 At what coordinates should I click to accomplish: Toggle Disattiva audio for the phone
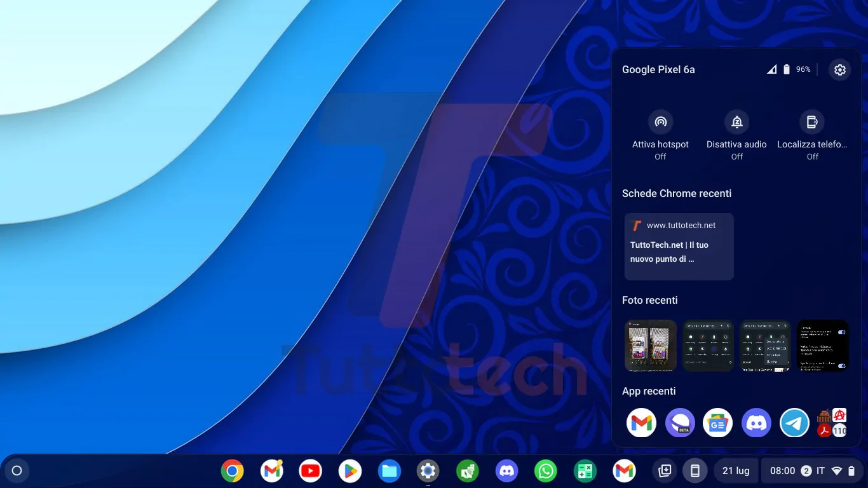[736, 122]
